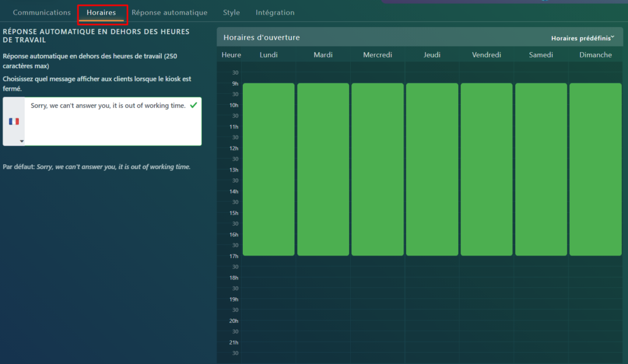Open the language dropdown arrow under the flag

22,142
